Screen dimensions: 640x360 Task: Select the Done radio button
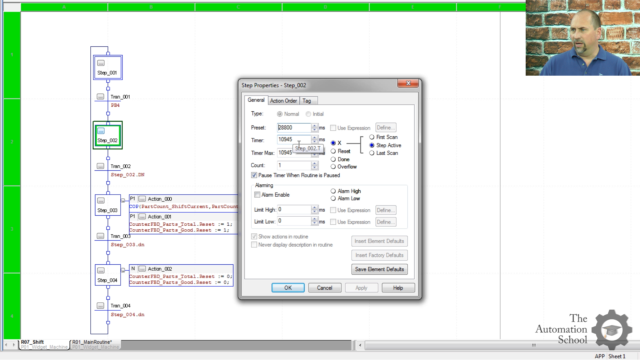[333, 159]
